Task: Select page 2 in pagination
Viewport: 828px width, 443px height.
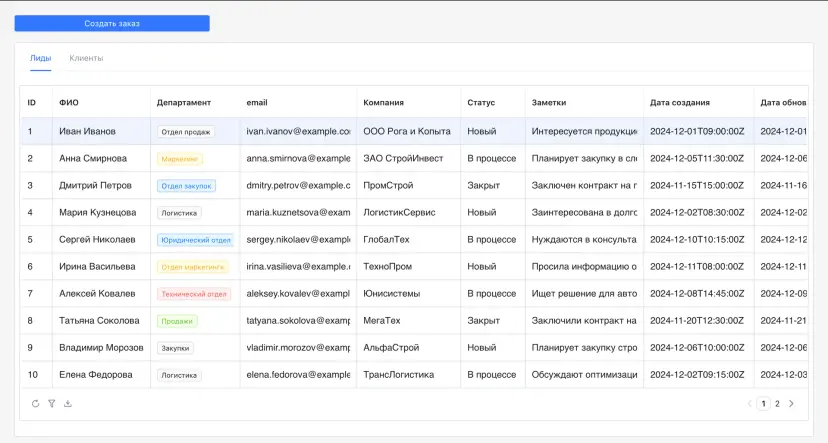Action: (x=777, y=404)
